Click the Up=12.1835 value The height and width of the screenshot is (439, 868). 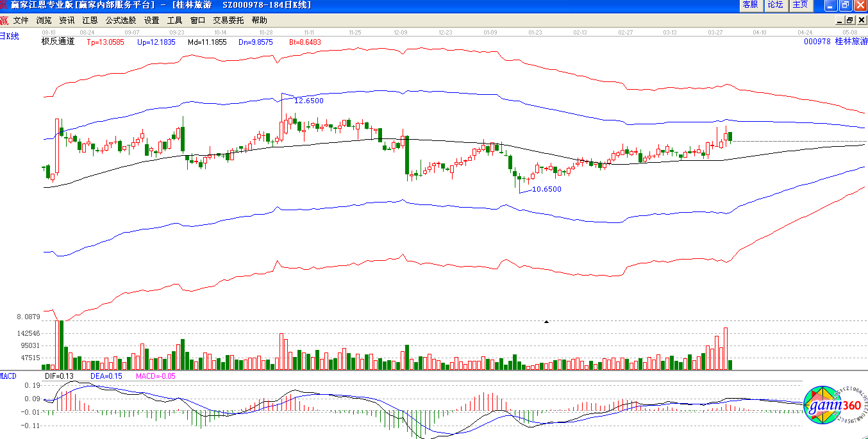click(x=156, y=42)
